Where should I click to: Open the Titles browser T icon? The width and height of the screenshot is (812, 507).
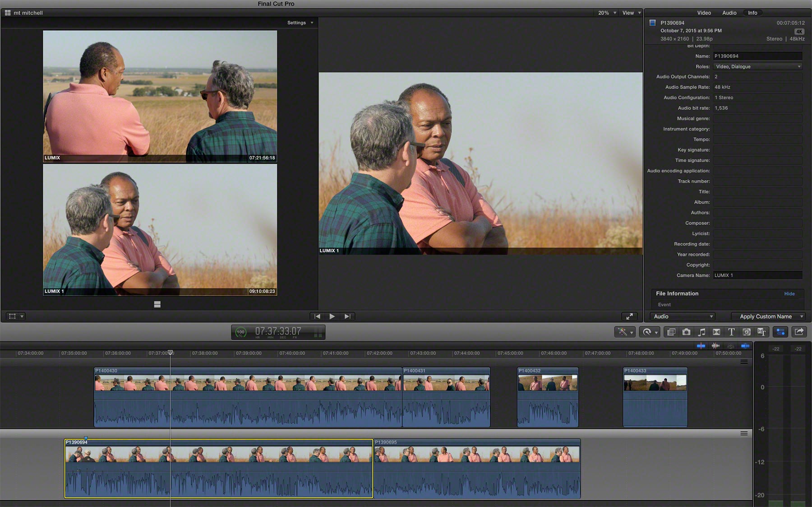point(731,332)
